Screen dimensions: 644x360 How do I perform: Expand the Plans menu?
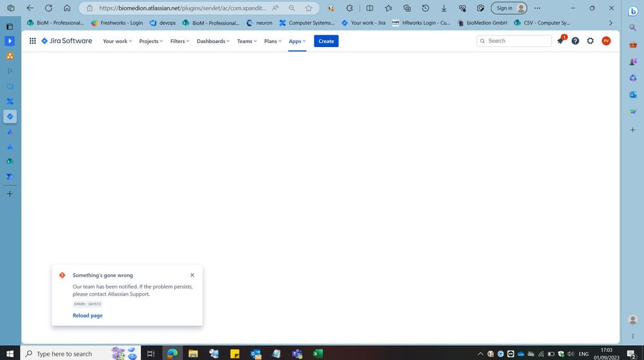[273, 41]
